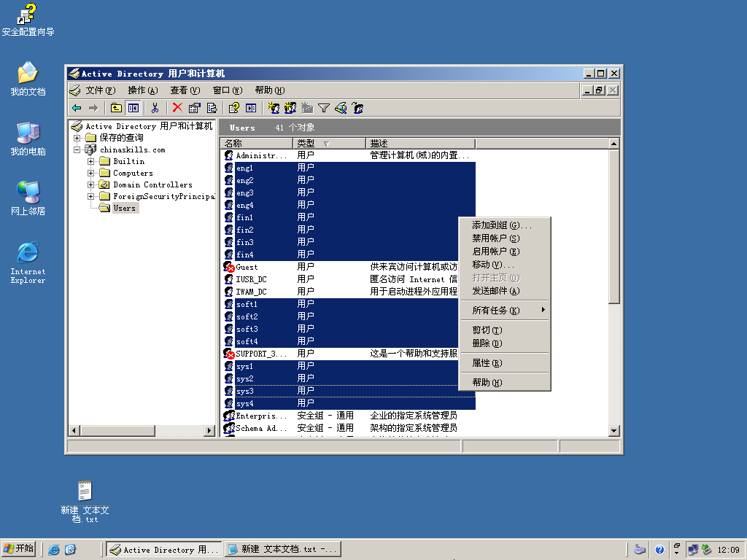Open the 开始 Start button
747x560 pixels.
pos(18,549)
